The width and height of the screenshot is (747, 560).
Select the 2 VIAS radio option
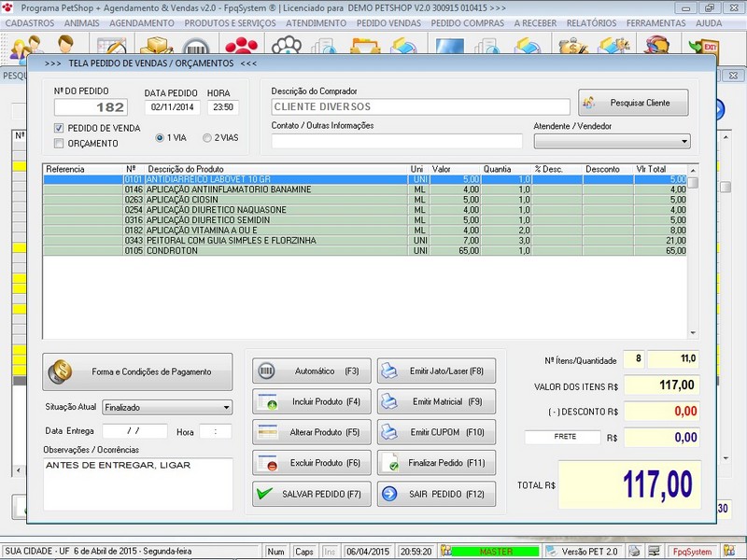pyautogui.click(x=206, y=137)
